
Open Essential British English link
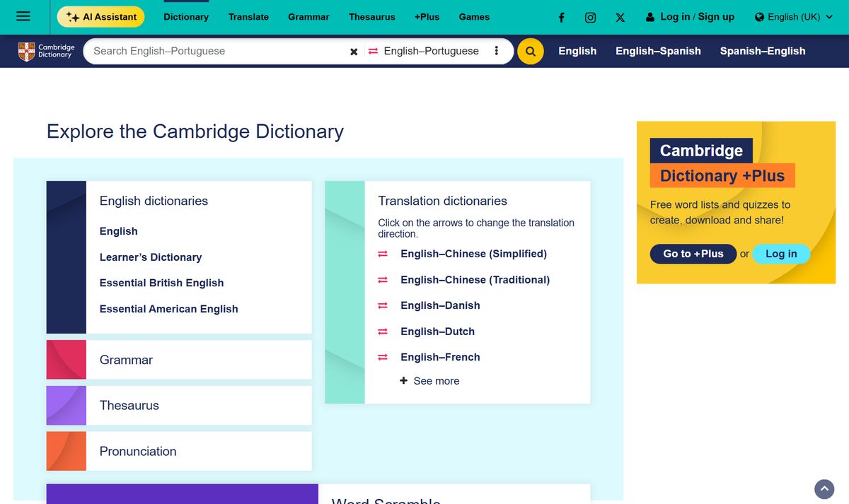tap(162, 283)
